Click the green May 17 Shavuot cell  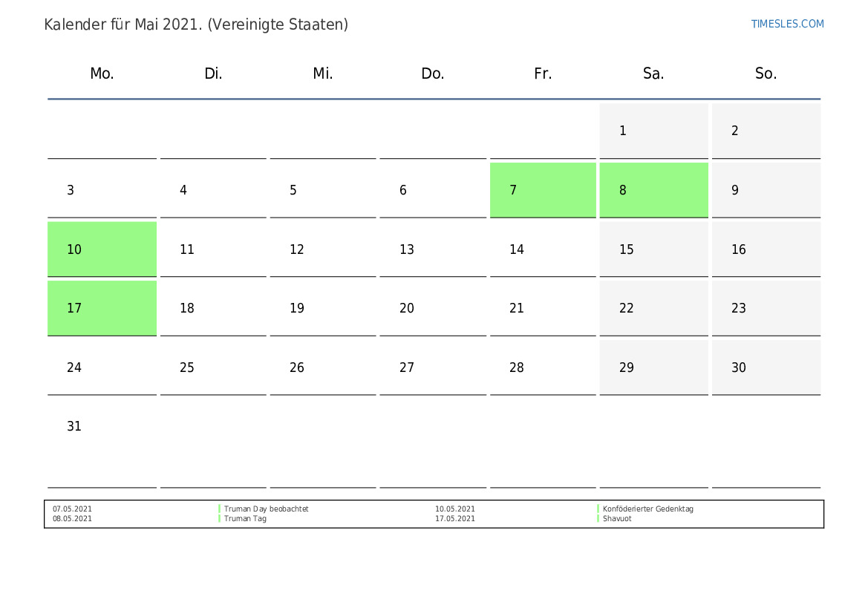[102, 308]
